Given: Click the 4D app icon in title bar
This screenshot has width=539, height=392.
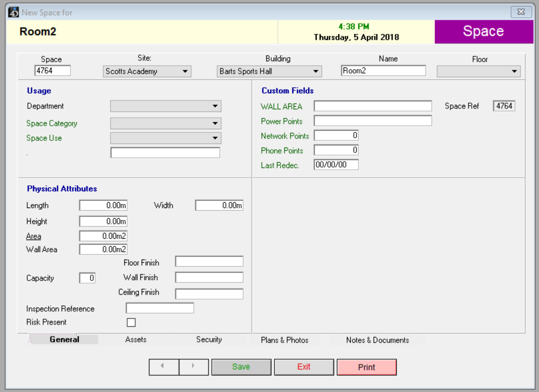Looking at the screenshot, I should pos(14,12).
